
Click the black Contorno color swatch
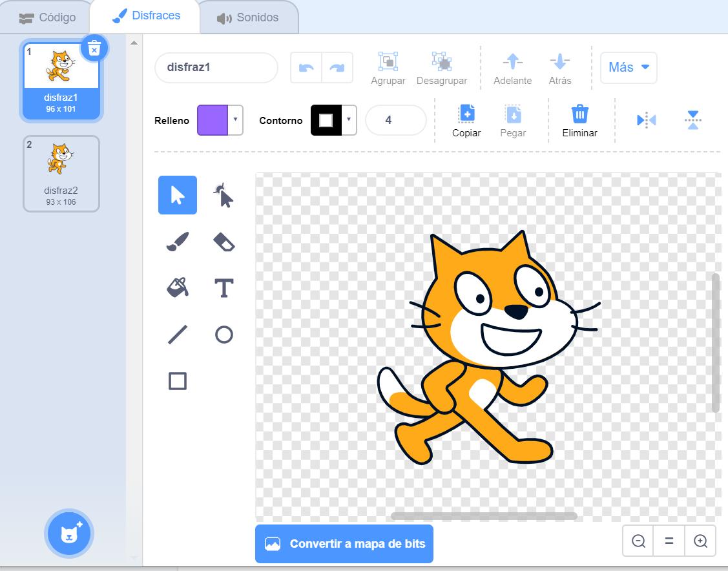326,119
